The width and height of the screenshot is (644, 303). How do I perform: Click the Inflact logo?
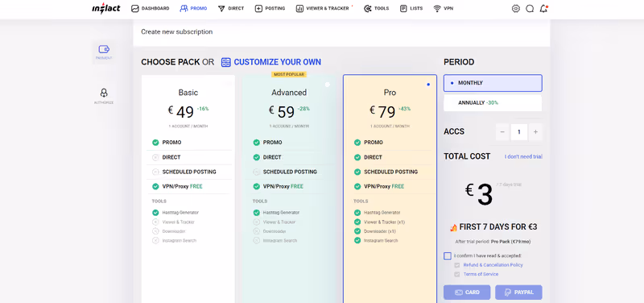(106, 8)
